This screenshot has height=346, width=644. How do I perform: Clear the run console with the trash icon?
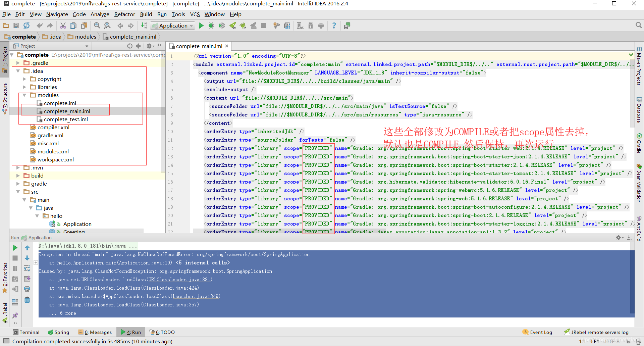(27, 300)
